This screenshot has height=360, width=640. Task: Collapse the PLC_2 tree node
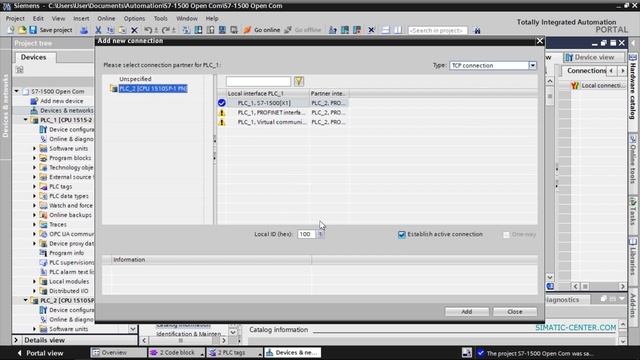click(25, 300)
